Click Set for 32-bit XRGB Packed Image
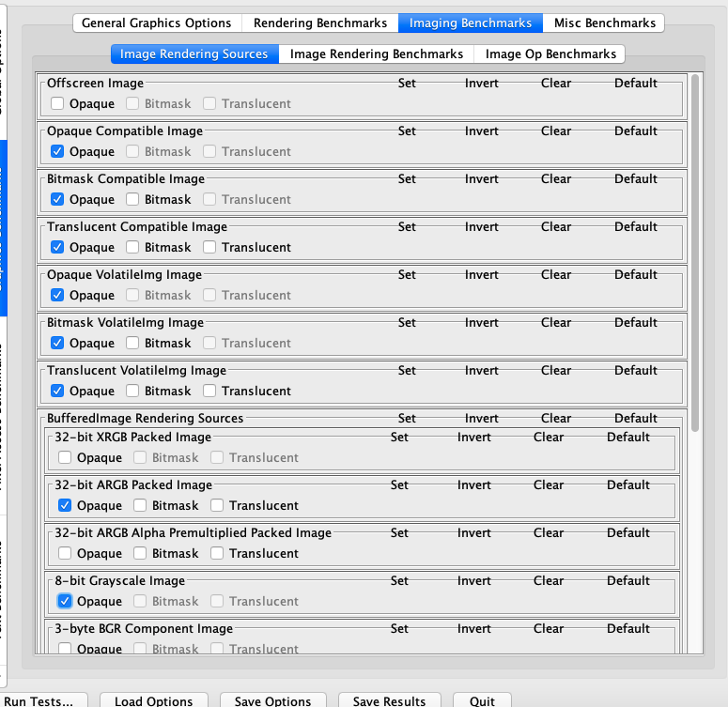 click(x=399, y=437)
